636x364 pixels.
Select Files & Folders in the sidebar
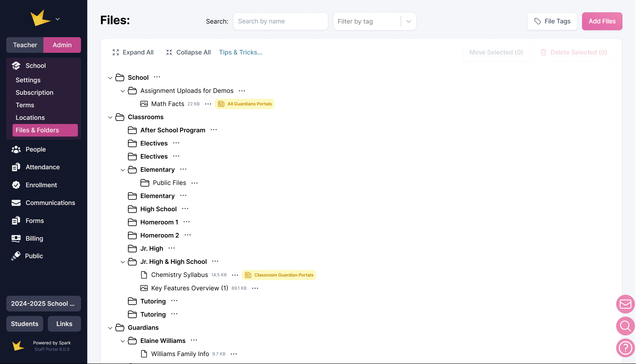click(x=37, y=130)
